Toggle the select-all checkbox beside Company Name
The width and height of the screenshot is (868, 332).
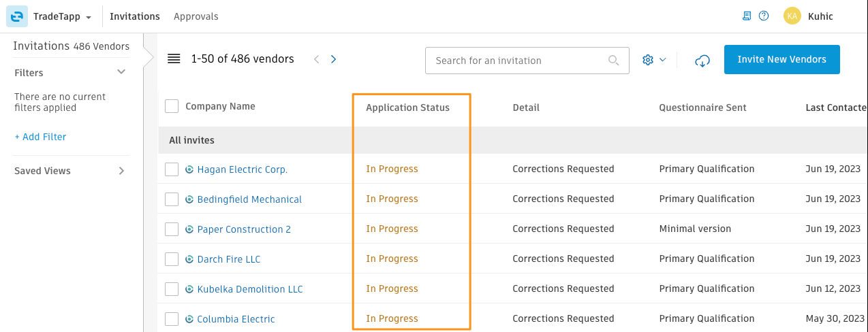(172, 106)
